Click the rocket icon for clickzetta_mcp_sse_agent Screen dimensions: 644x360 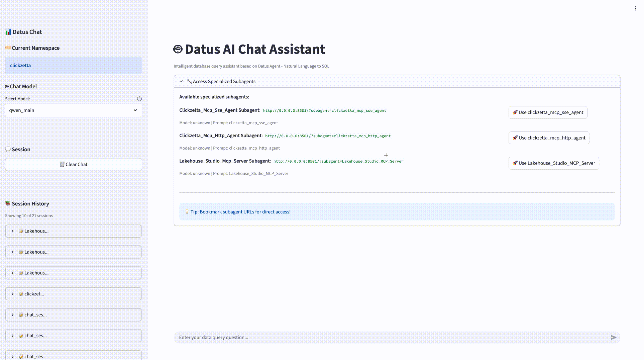pos(515,112)
